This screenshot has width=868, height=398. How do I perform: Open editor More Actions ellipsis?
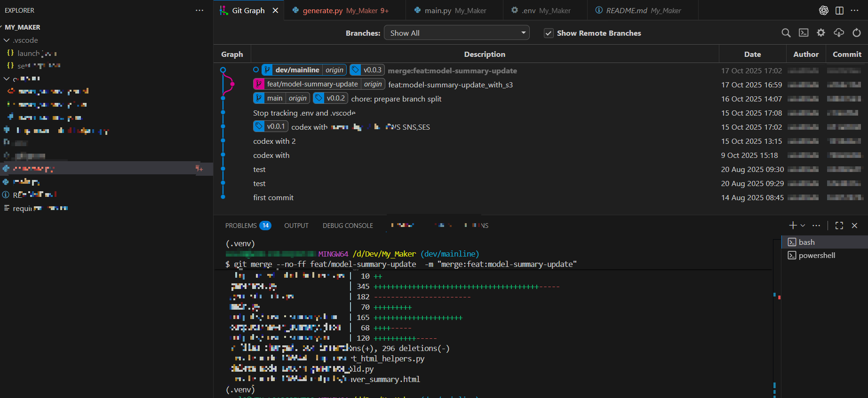(x=855, y=10)
